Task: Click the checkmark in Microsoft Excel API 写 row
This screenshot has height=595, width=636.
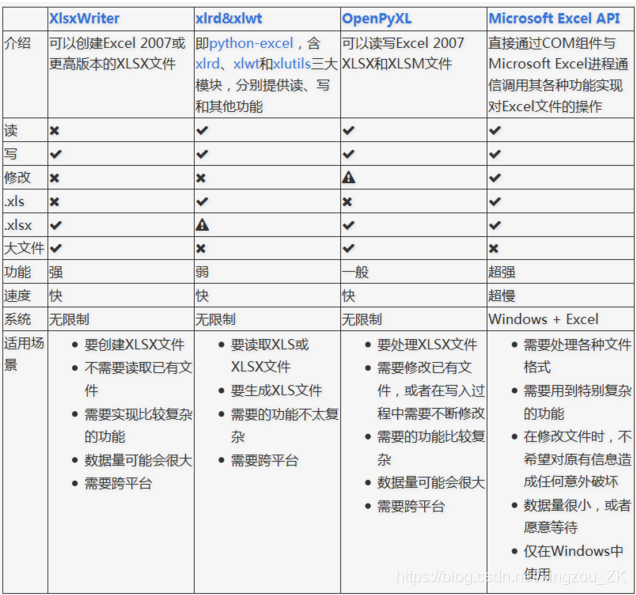Action: (x=495, y=154)
